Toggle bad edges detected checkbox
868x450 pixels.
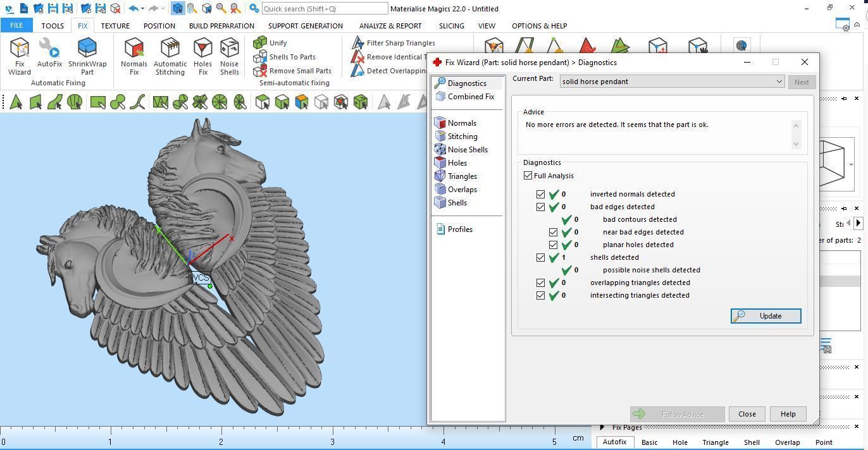point(541,207)
